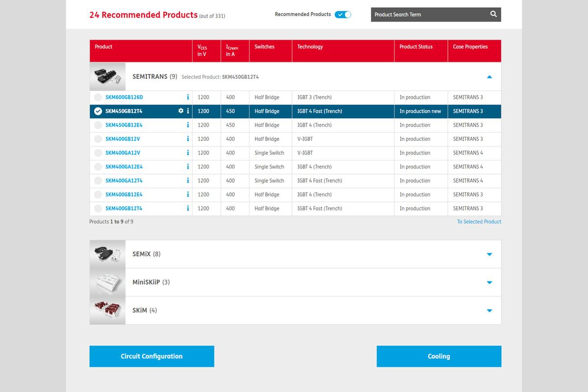Screen dimensions: 588x392
Task: Show info icon for SKM450GB12E4
Action: (188, 125)
